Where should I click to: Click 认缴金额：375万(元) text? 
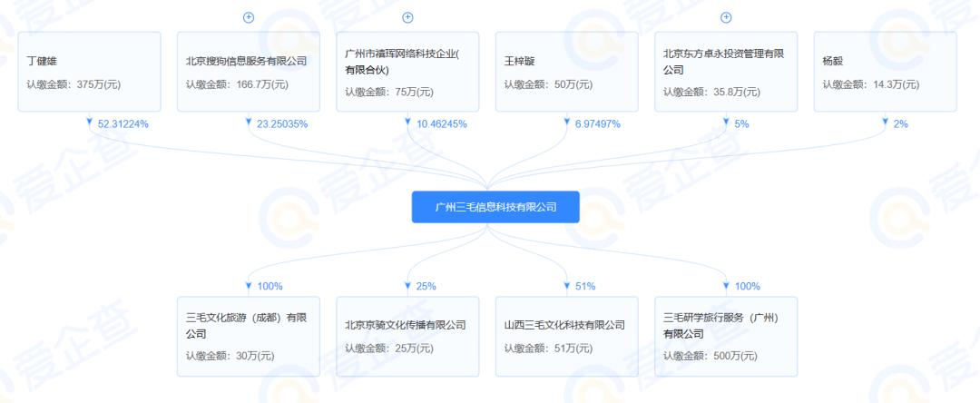73,84
